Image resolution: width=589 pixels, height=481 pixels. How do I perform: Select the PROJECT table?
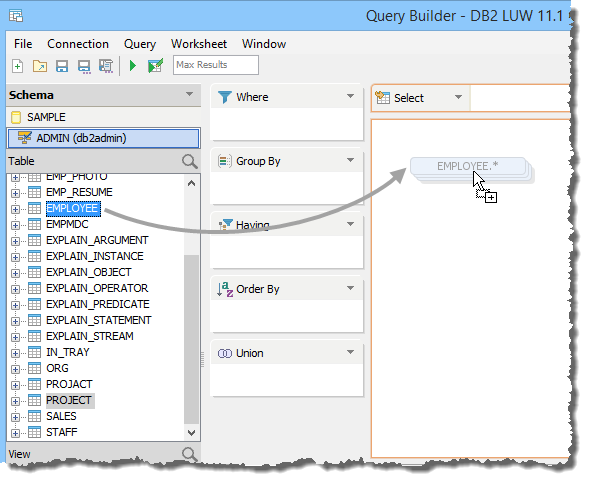(x=69, y=400)
